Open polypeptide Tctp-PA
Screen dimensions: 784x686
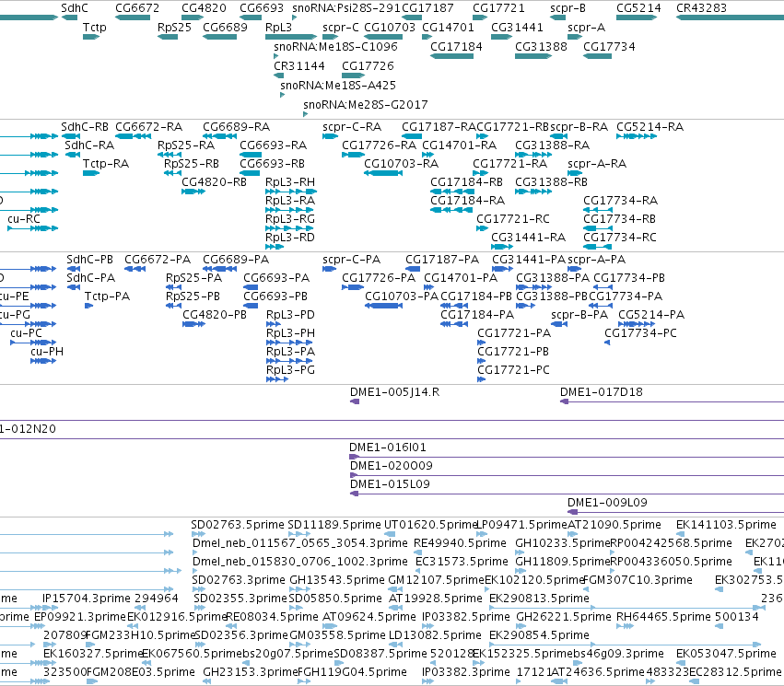[107, 296]
